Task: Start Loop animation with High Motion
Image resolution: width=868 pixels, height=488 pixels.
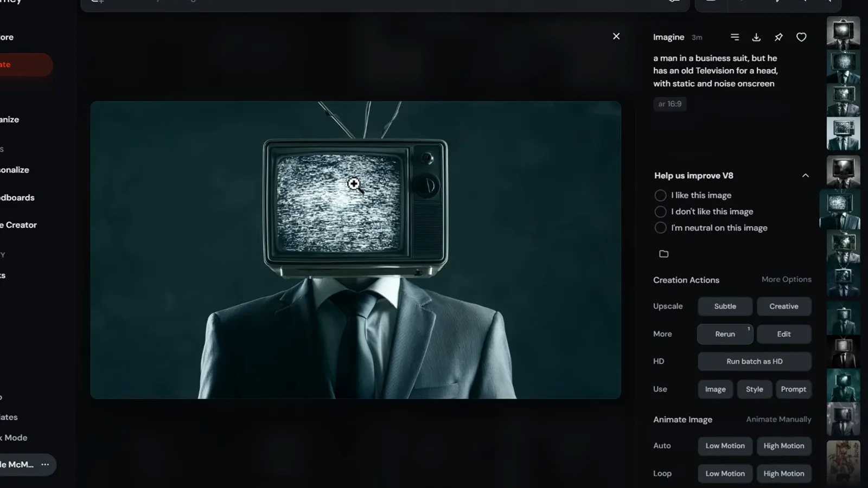Action: (x=784, y=473)
